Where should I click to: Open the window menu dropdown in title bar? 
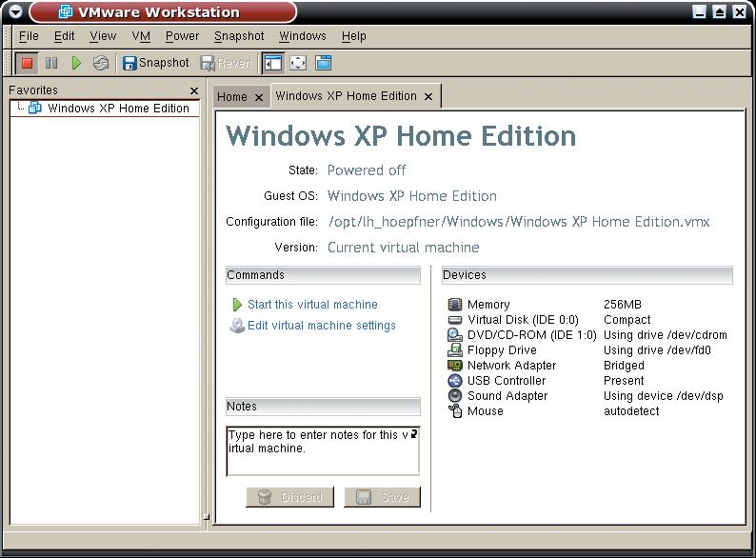(x=16, y=11)
